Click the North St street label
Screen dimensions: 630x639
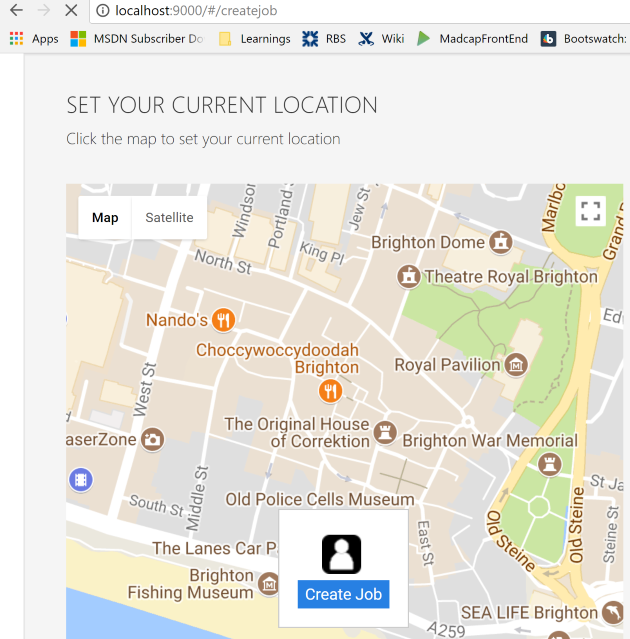[223, 262]
